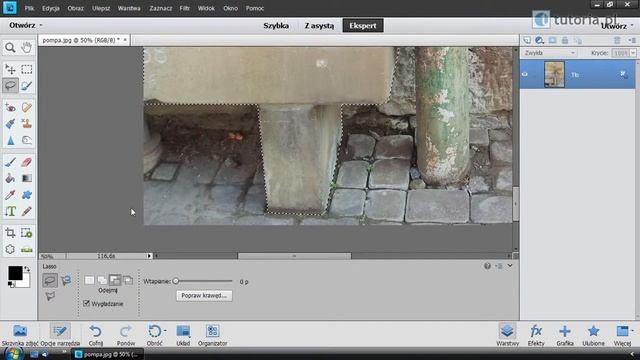Select the Gradient tool
Screen dimensions: 640x360
[27, 178]
